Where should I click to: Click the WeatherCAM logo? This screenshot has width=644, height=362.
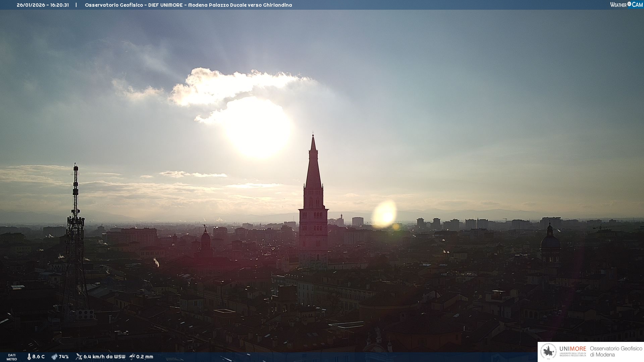[626, 5]
